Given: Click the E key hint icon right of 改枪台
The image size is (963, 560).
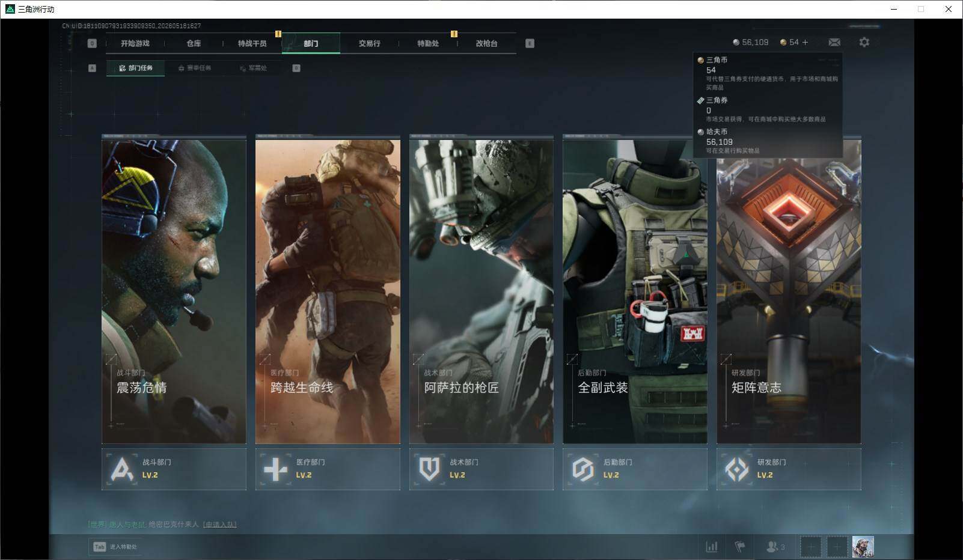Looking at the screenshot, I should click(530, 43).
